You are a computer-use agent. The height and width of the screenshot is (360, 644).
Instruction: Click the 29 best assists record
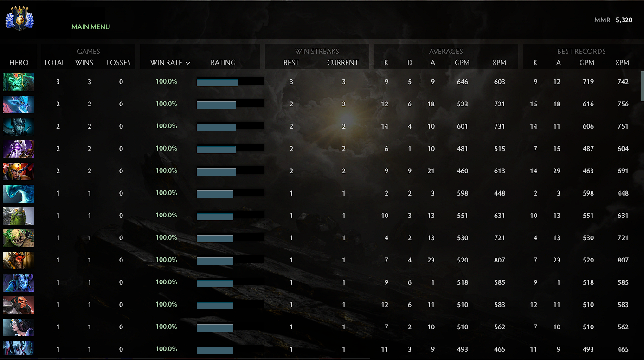point(557,171)
